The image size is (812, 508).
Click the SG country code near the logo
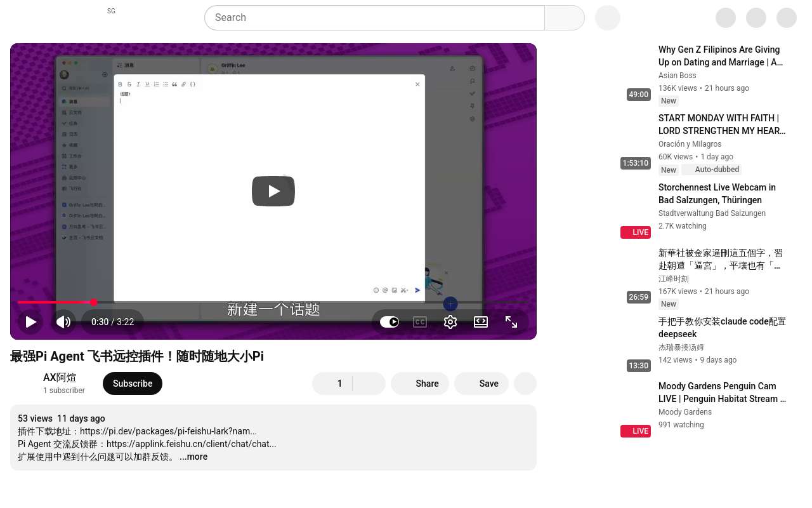point(111,11)
